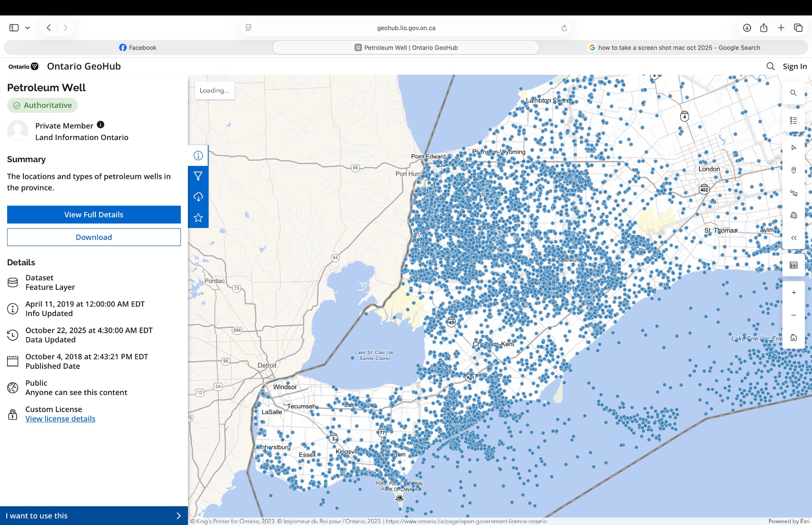The width and height of the screenshot is (812, 525).
Task: Pick the freehand line sketch tool
Action: 793,193
